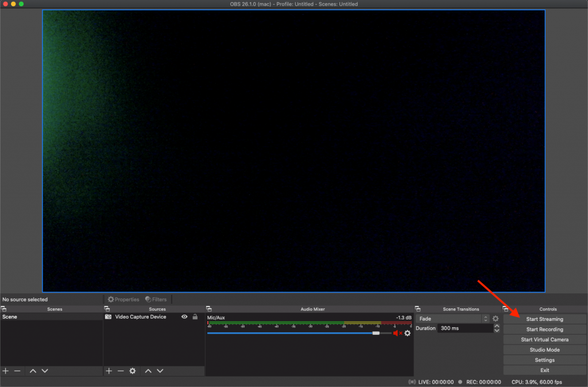The image size is (588, 387).
Task: Add a new source with plus icon
Action: [109, 371]
